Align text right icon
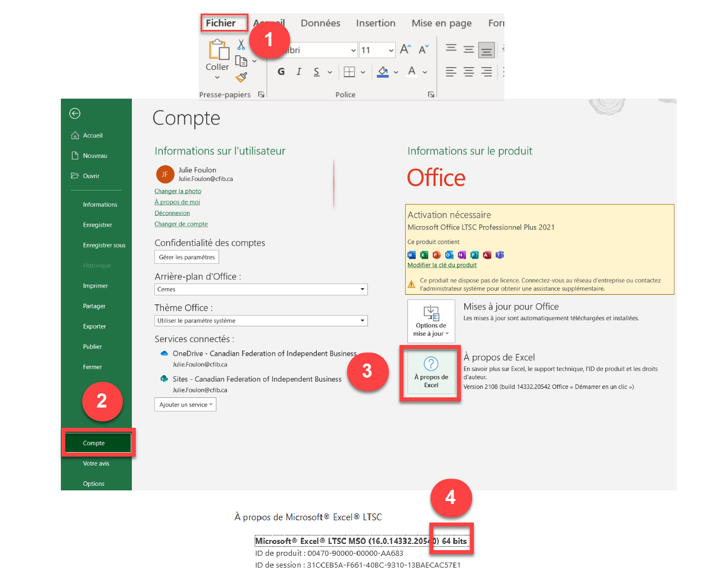 pyautogui.click(x=486, y=72)
